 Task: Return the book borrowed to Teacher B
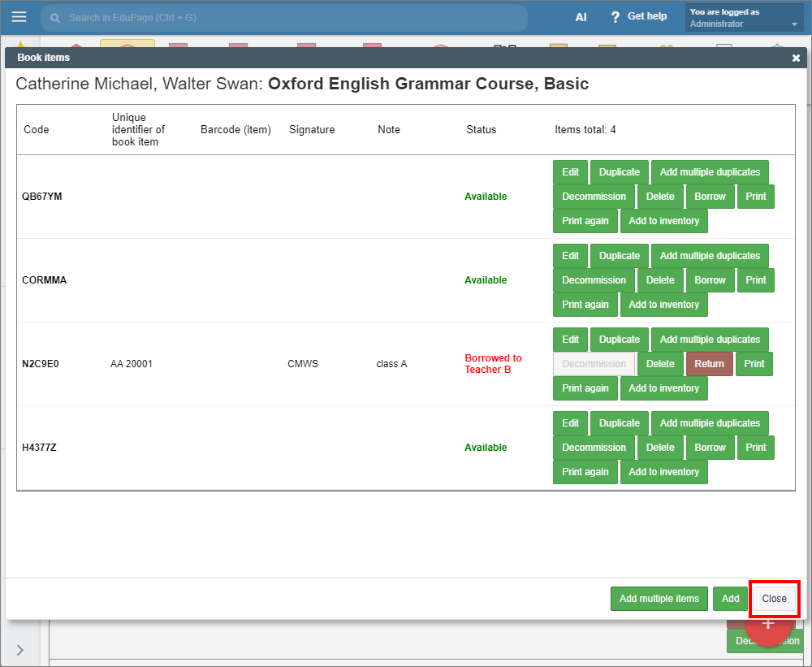709,364
